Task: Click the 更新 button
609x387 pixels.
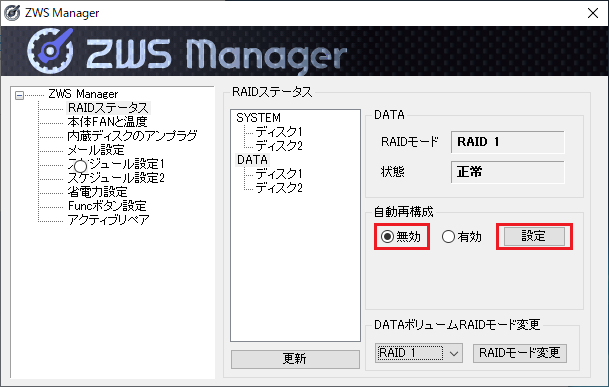Action: (x=295, y=359)
